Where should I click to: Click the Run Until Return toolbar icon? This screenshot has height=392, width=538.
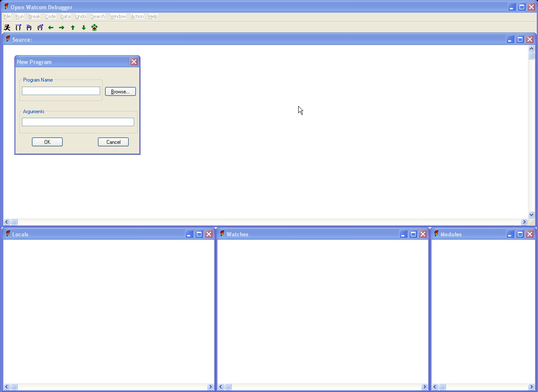40,27
